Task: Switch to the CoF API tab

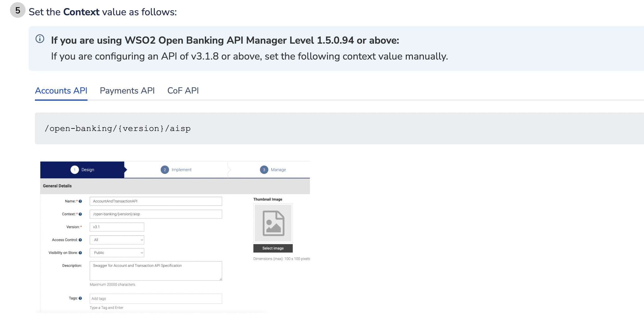Action: [183, 90]
